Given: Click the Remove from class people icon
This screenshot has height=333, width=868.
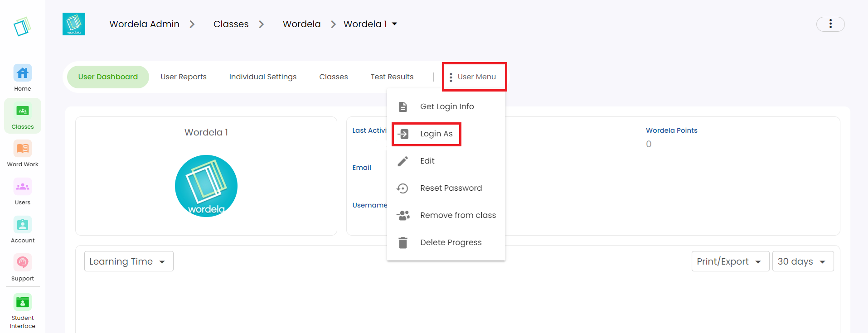Looking at the screenshot, I should (403, 215).
